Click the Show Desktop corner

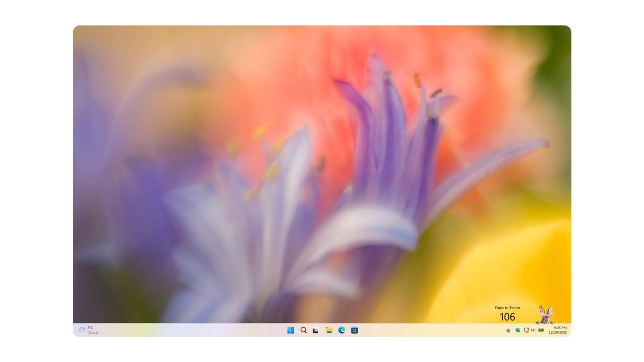pyautogui.click(x=570, y=330)
